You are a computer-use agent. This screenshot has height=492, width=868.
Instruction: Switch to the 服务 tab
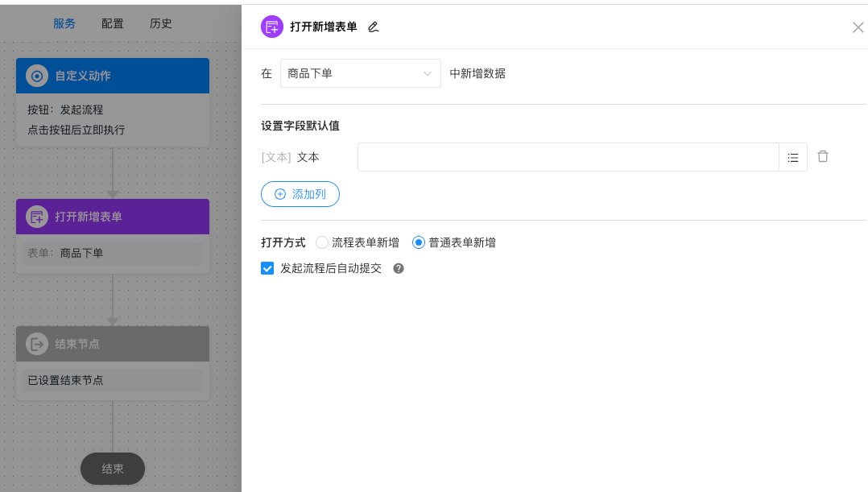click(x=64, y=23)
